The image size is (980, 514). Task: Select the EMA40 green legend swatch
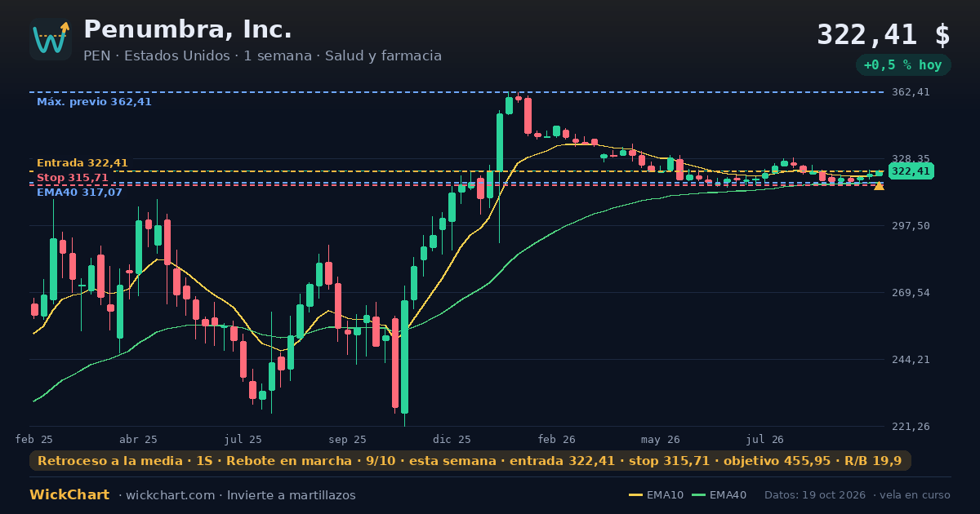[x=698, y=495]
